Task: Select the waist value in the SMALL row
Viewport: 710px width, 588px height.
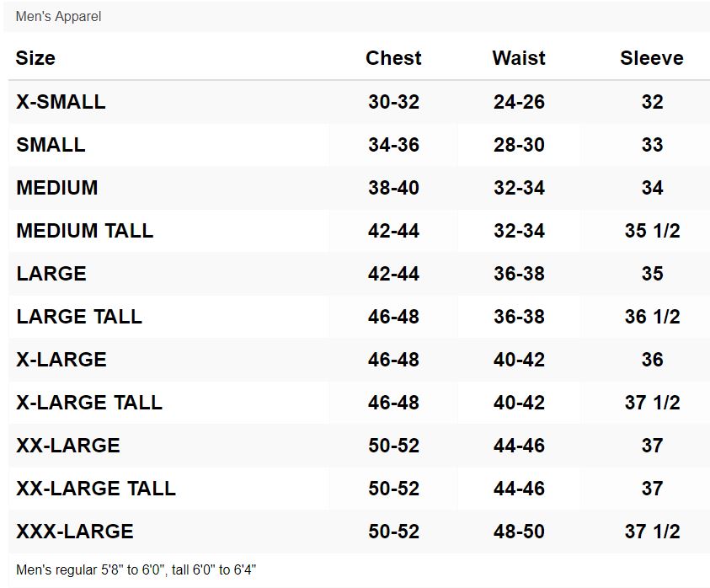Action: click(519, 145)
